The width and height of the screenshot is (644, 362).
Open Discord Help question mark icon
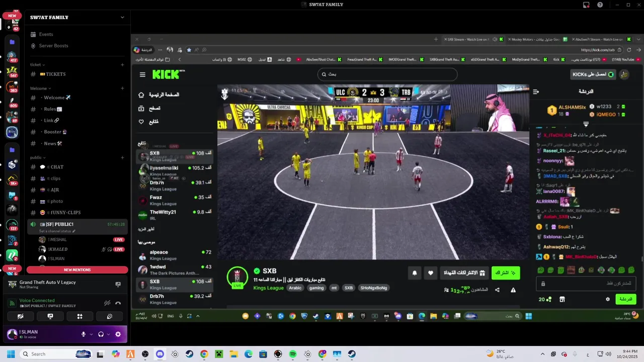[x=600, y=5]
